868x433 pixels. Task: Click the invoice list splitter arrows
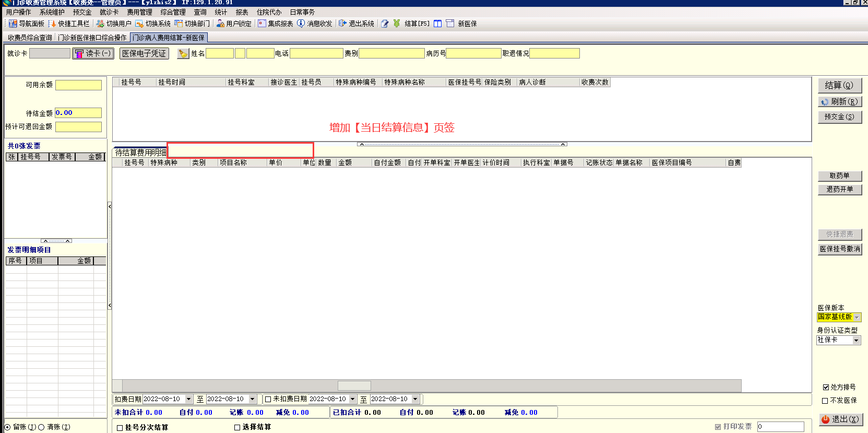(56, 241)
